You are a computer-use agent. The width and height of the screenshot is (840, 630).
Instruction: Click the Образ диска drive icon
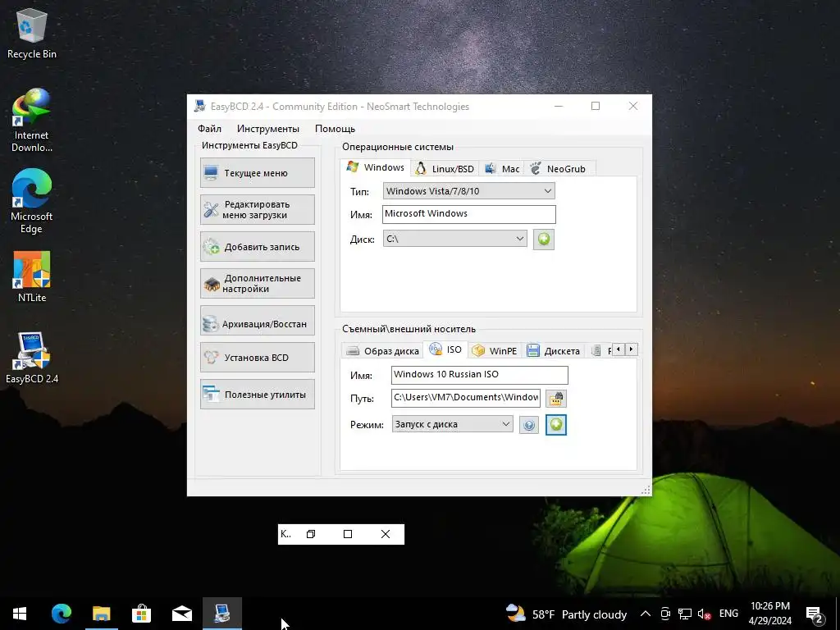point(353,351)
